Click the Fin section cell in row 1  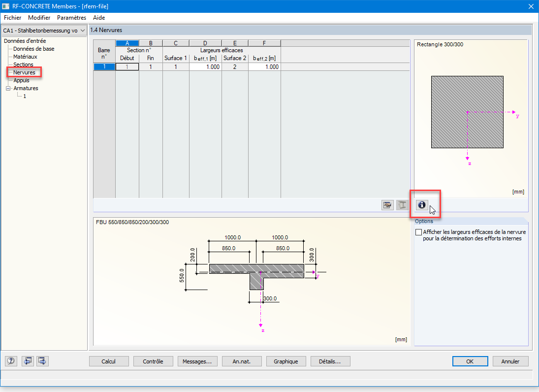(151, 66)
